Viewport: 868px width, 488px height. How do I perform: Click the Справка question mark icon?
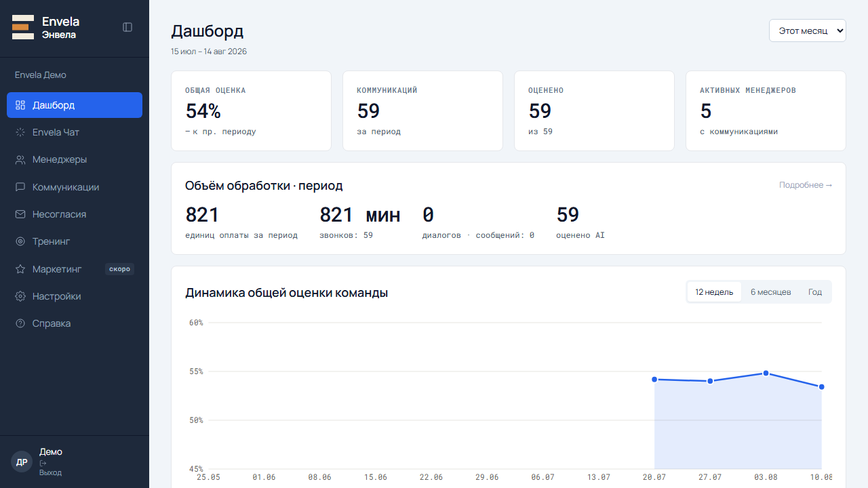(x=20, y=323)
